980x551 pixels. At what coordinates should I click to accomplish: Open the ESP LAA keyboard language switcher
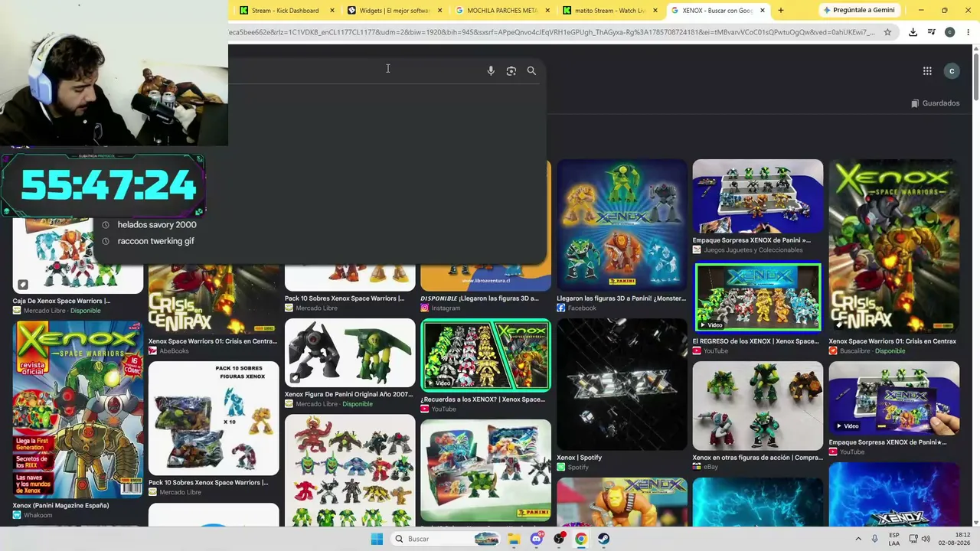click(x=894, y=539)
